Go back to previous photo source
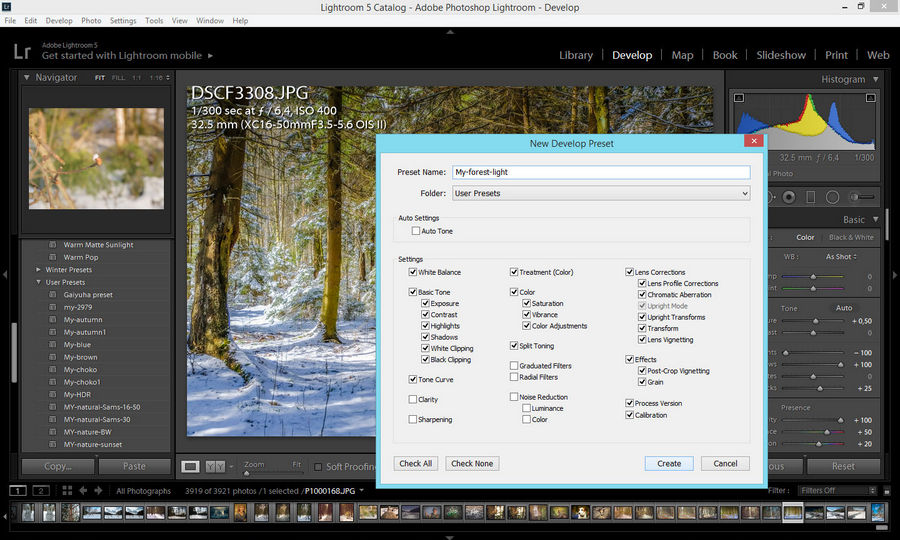Image resolution: width=900 pixels, height=540 pixels. point(83,491)
